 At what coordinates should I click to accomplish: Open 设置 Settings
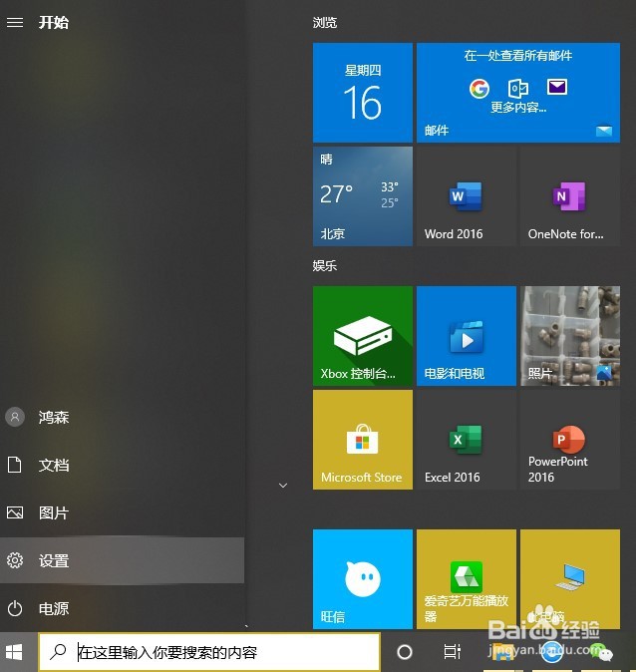pyautogui.click(x=123, y=560)
